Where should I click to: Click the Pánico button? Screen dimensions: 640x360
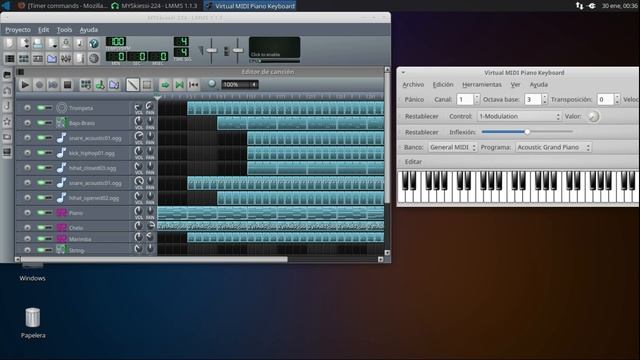(x=414, y=100)
